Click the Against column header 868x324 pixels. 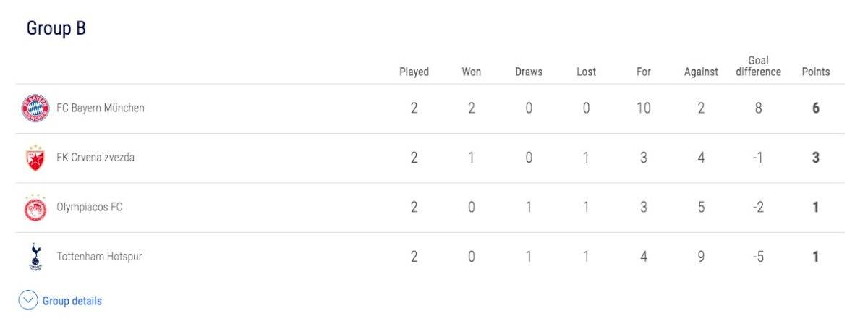(701, 72)
